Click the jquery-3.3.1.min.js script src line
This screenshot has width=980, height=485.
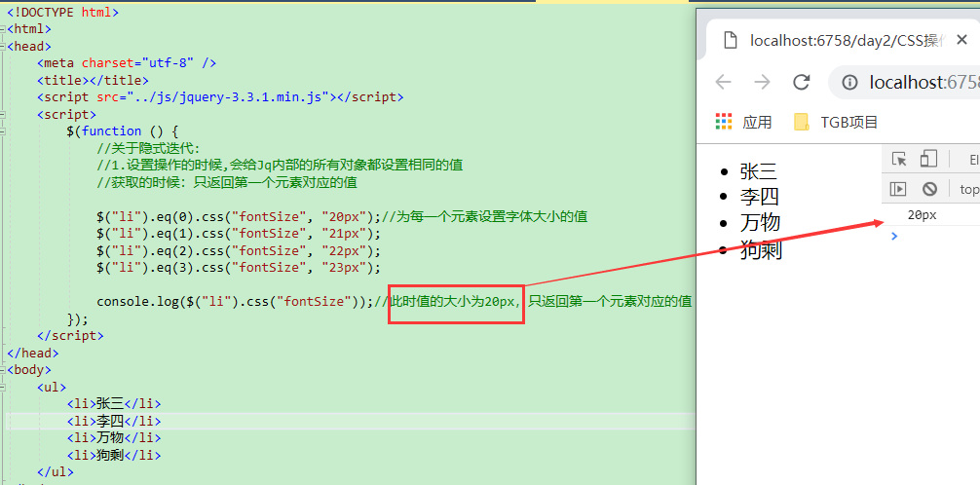(220, 96)
